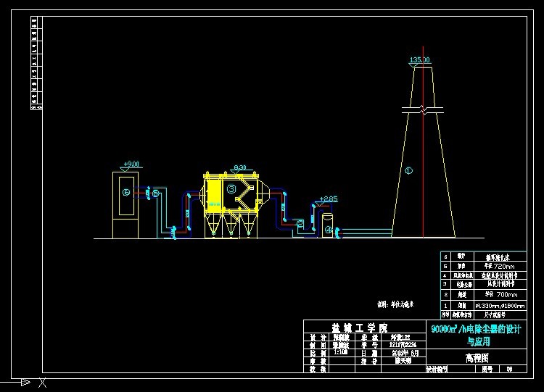The width and height of the screenshot is (544, 392).
Task: Click the 盐城工学院 title text
Action: 360,328
